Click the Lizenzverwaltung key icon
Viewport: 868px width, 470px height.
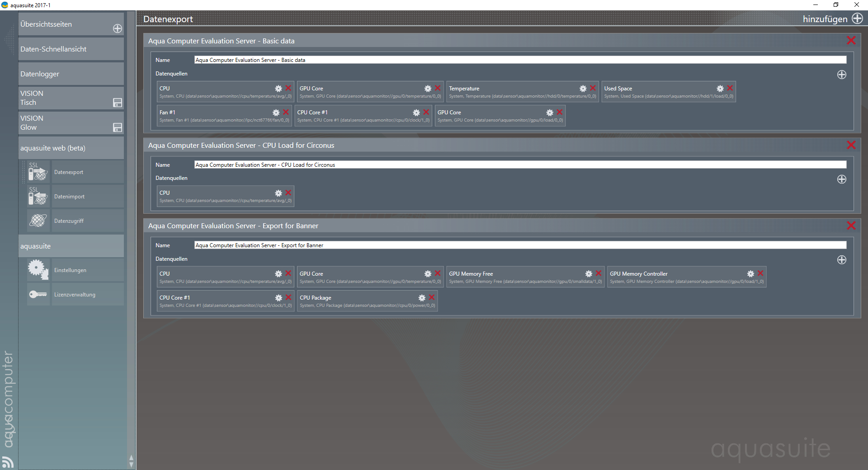[x=38, y=294]
